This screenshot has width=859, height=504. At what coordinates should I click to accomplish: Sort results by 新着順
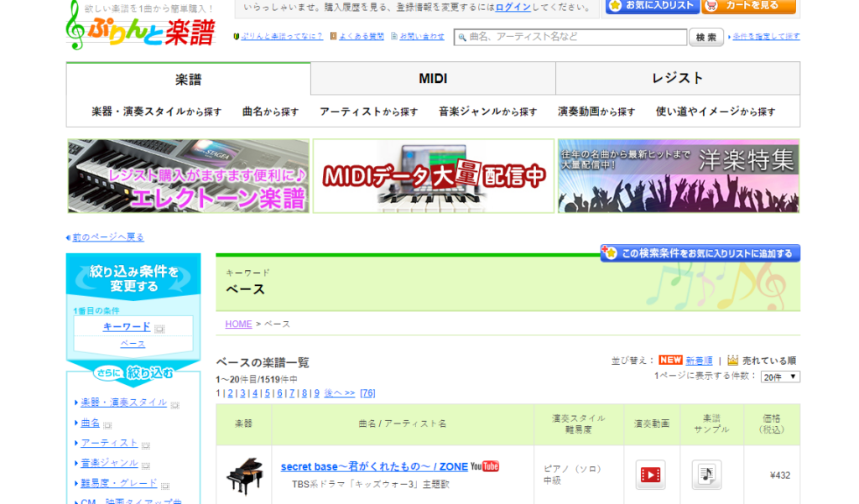click(x=699, y=361)
